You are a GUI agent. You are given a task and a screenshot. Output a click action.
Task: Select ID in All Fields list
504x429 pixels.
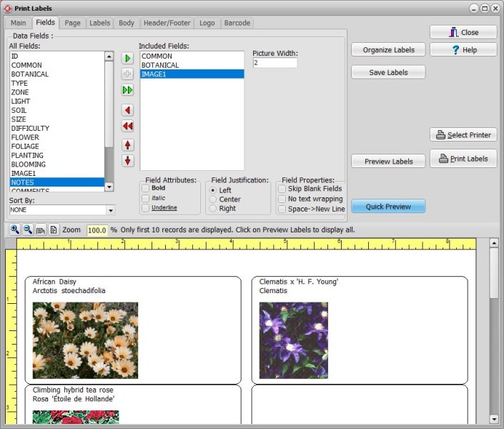(x=57, y=56)
